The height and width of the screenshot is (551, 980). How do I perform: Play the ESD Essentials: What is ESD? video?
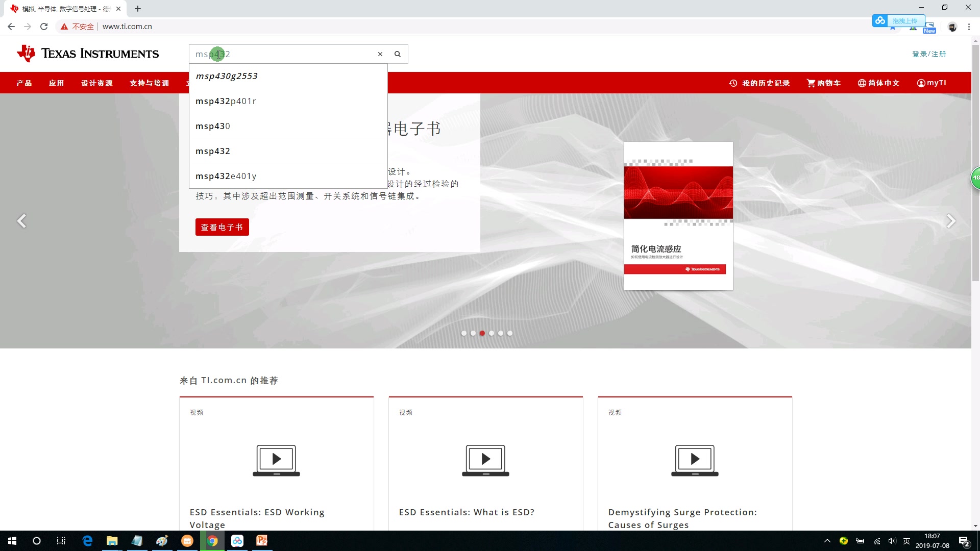tap(485, 460)
